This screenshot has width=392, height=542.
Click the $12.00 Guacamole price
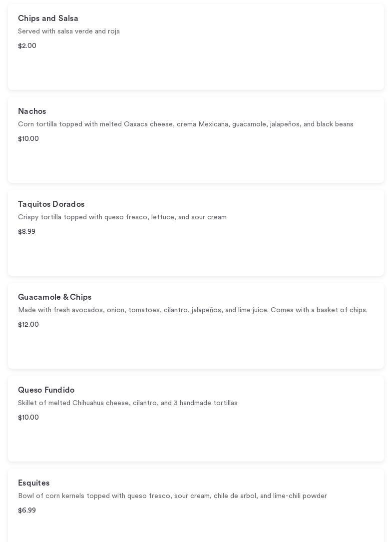28,325
